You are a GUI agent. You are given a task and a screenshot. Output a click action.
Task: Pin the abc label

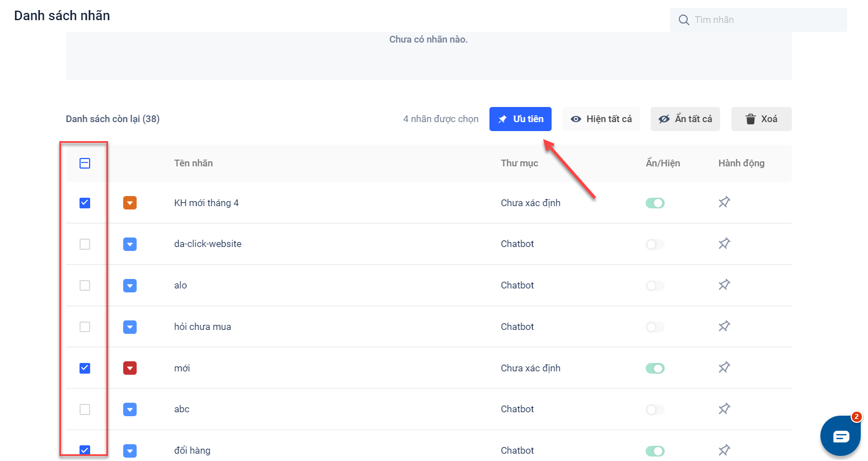724,409
